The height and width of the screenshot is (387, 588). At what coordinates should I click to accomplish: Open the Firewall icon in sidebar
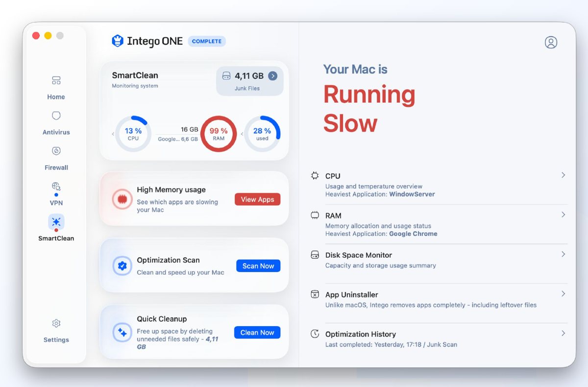[x=56, y=151]
